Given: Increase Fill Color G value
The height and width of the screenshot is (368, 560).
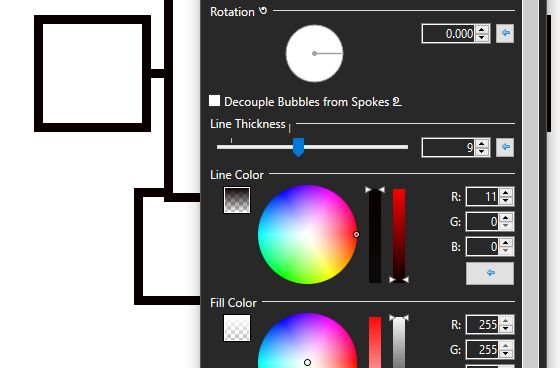Looking at the screenshot, I should (x=506, y=346).
